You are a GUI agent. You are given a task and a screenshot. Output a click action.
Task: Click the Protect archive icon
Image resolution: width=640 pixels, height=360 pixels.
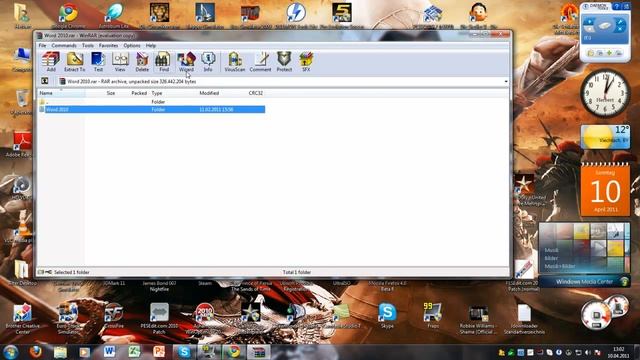(284, 62)
